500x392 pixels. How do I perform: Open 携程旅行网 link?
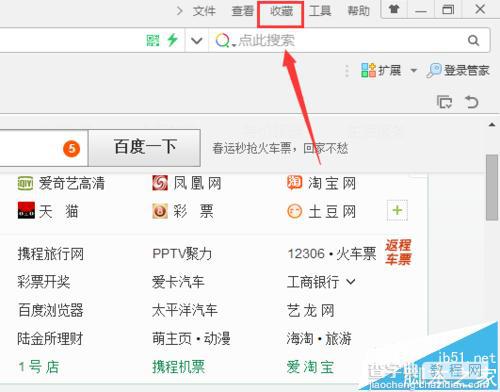51,254
